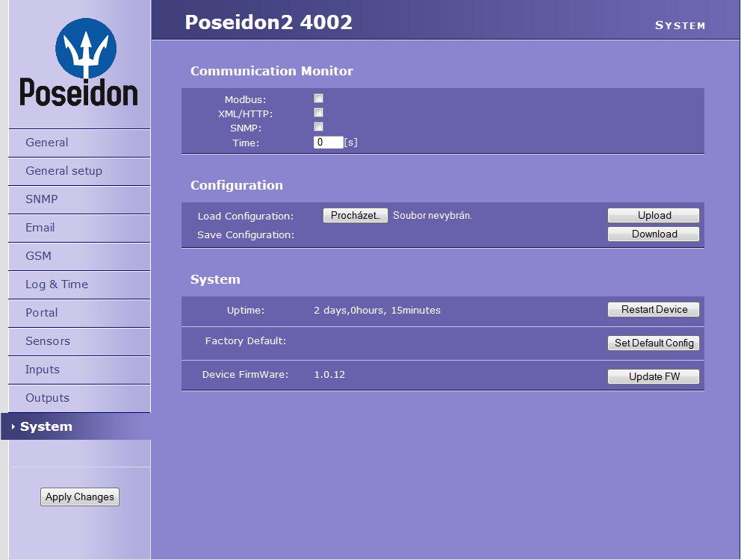Image resolution: width=741 pixels, height=560 pixels.
Task: Click the 'SYSTEM' header text at top right
Action: pos(680,25)
